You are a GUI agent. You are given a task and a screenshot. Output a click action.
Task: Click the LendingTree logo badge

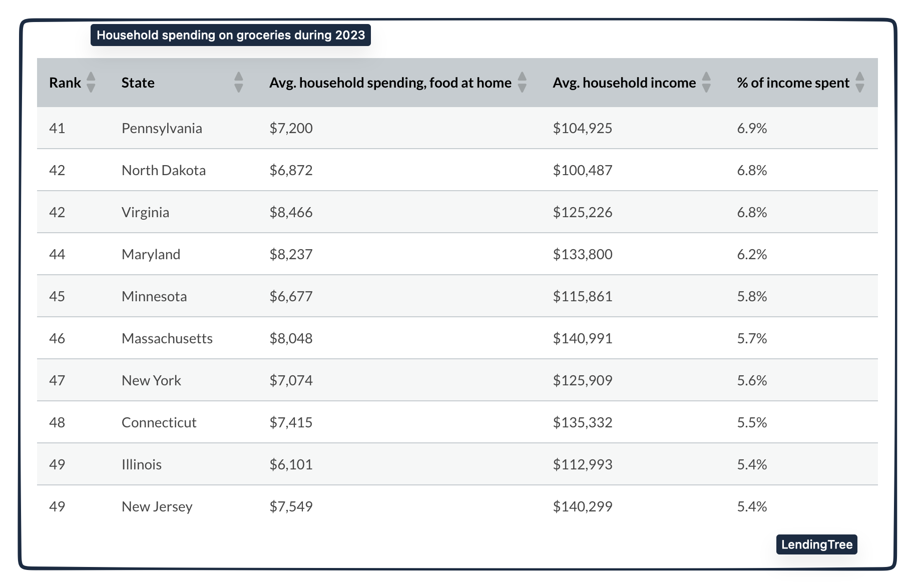tap(816, 545)
